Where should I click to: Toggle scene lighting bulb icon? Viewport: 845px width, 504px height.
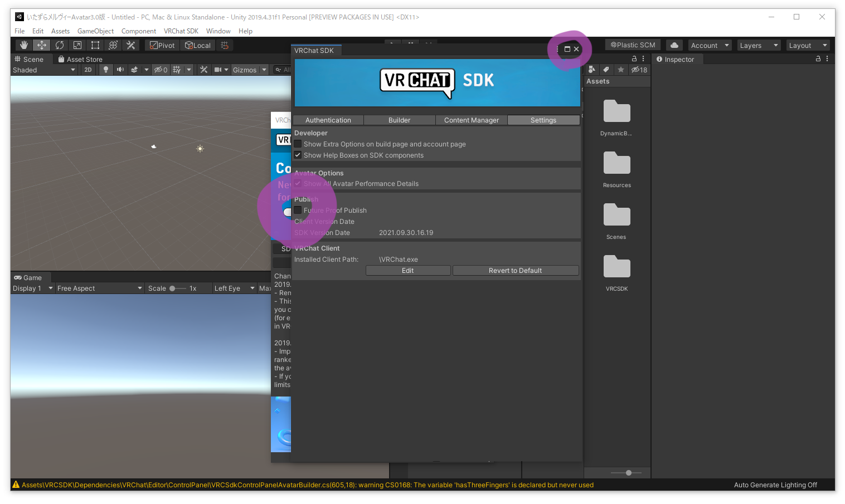click(x=105, y=70)
